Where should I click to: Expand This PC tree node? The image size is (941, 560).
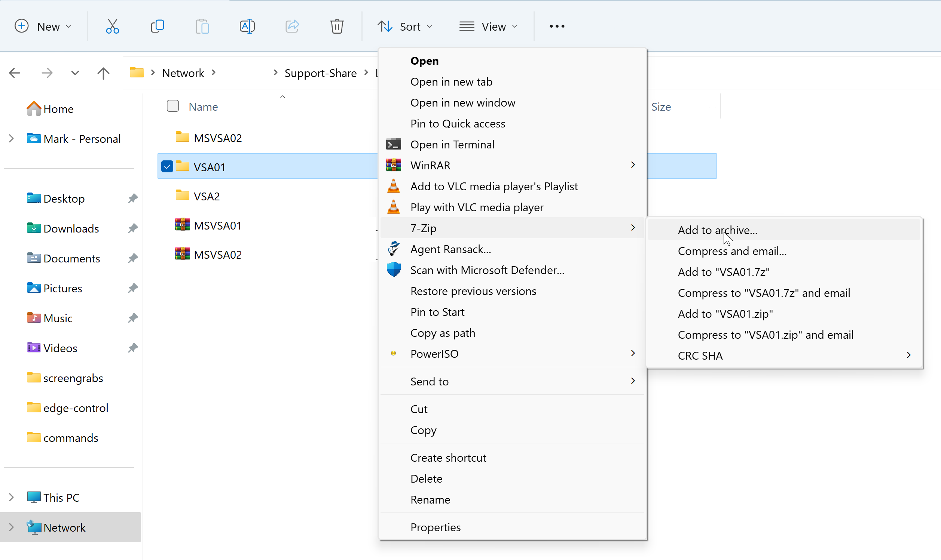tap(11, 497)
